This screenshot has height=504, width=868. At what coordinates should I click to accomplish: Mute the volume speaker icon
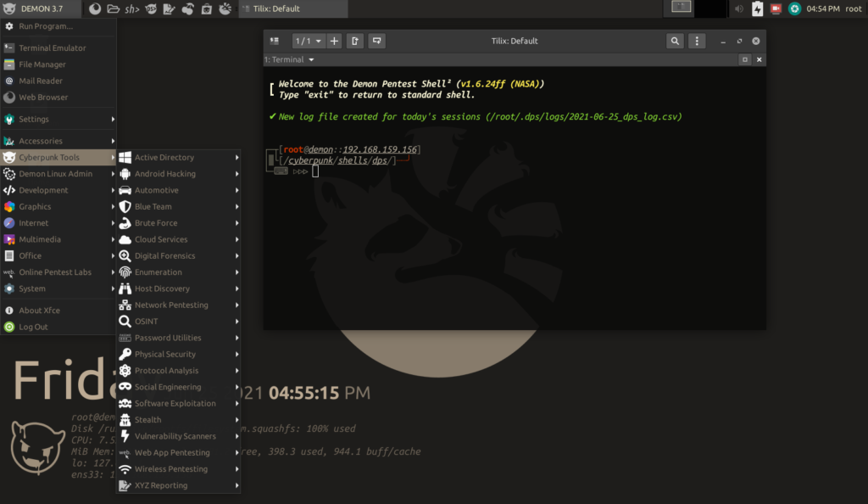(x=738, y=8)
